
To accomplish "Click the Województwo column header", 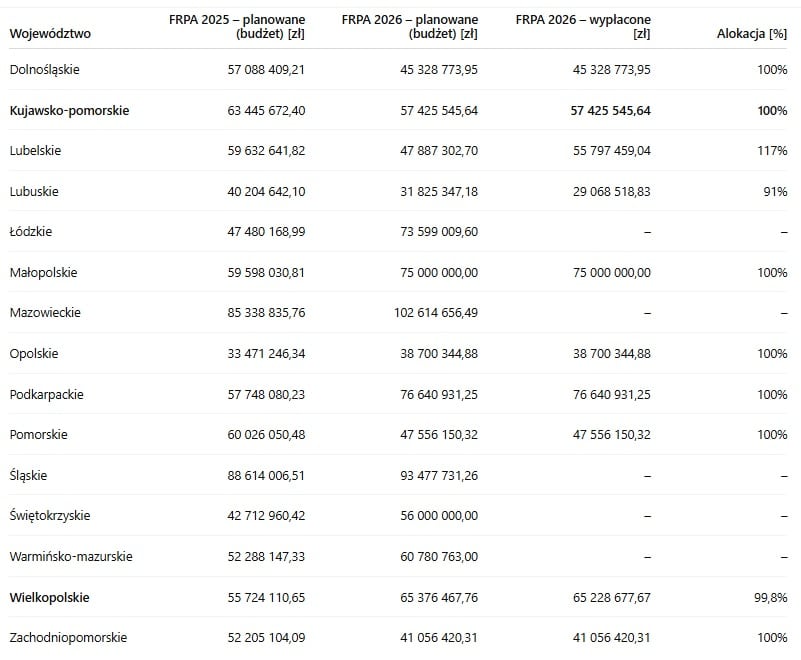I will pyautogui.click(x=50, y=33).
